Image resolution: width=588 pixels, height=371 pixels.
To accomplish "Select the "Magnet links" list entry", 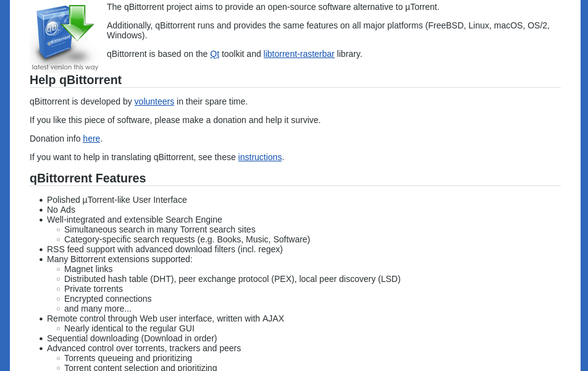I will click(x=88, y=269).
